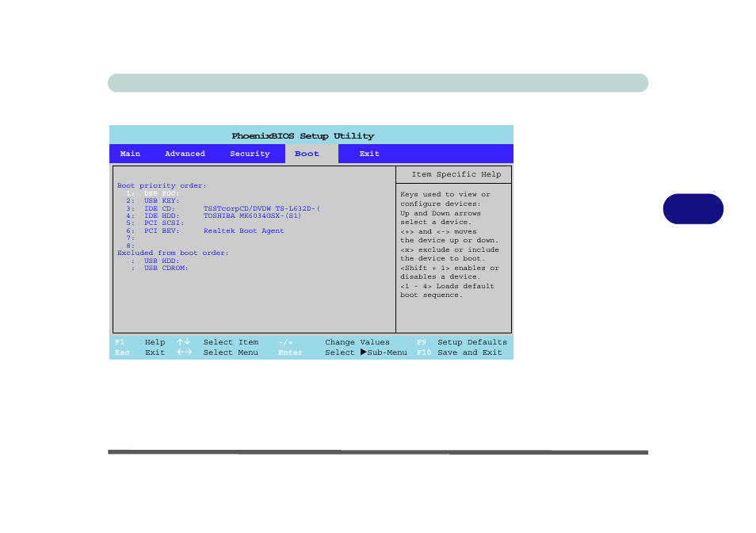756x533 pixels.
Task: Click the Realtek Boot Agent entry
Action: [243, 230]
